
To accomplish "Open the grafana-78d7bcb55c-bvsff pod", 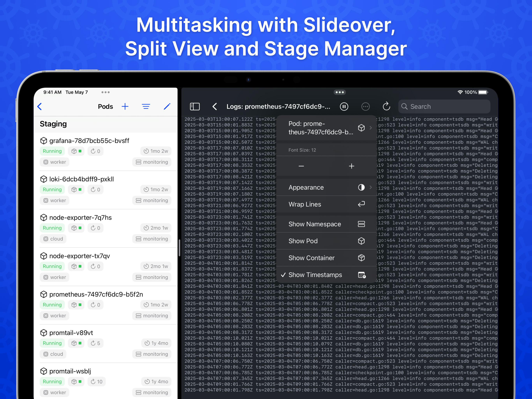I will (x=89, y=140).
